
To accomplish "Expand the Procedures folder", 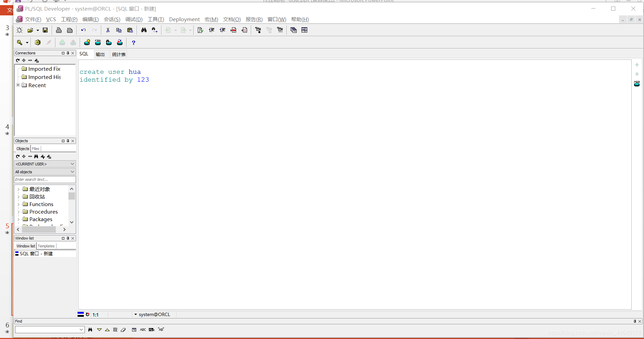I will point(18,212).
